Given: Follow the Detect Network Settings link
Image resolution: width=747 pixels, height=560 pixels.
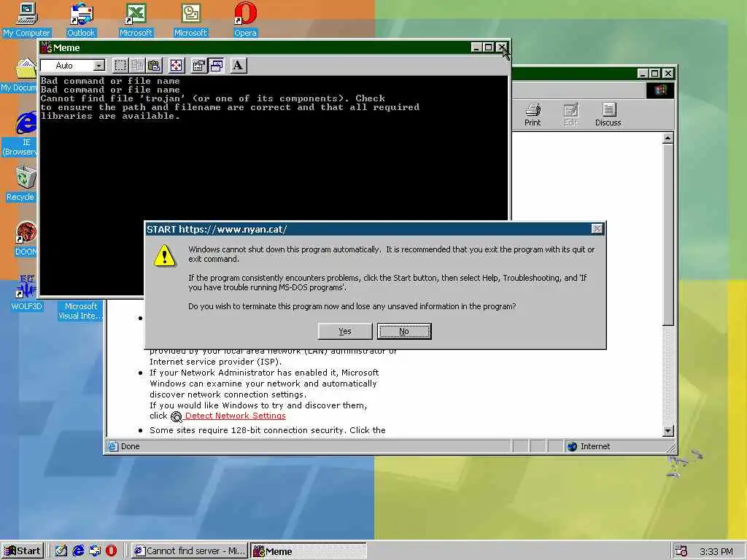Looking at the screenshot, I should pos(236,416).
